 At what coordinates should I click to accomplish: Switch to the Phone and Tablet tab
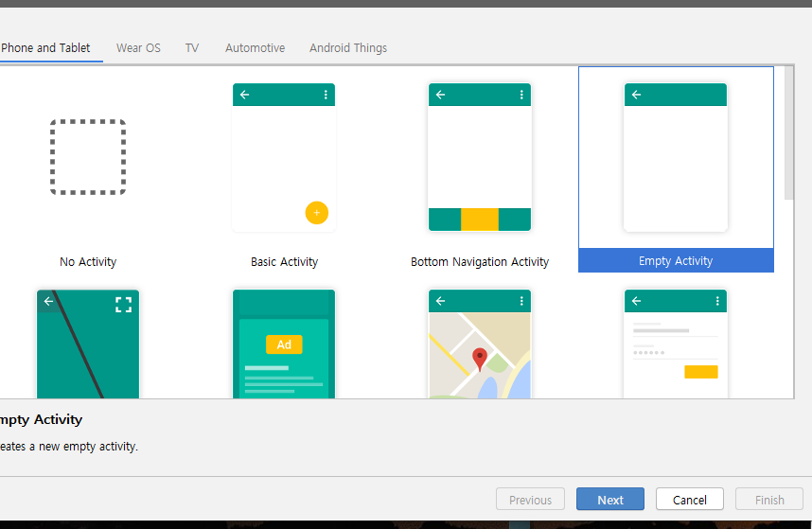tap(45, 48)
